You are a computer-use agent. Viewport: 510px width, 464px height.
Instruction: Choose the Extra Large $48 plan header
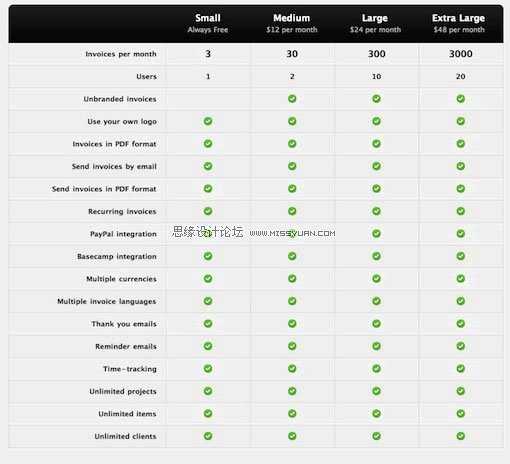click(459, 23)
